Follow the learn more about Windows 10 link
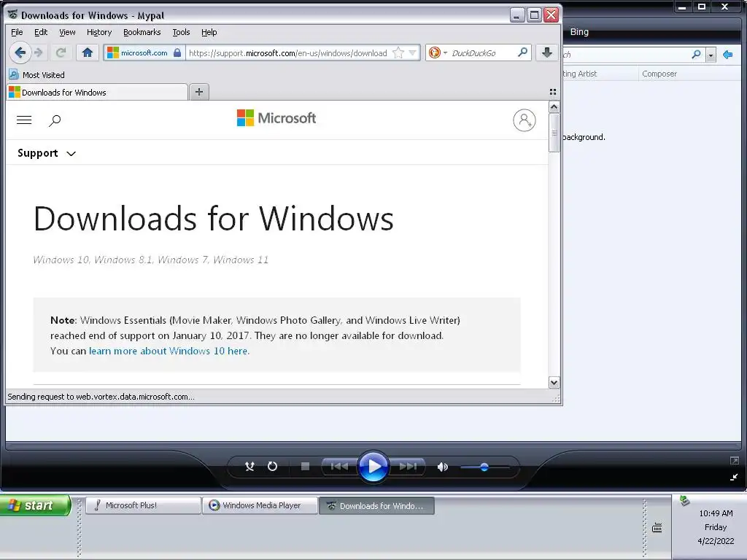747x560 pixels. pyautogui.click(x=169, y=351)
